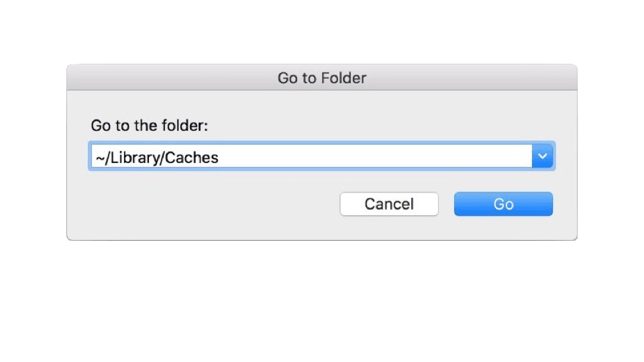Screen dimensions: 644x362
Task: Click the word "Folder" in the dialog title
Action: [x=343, y=78]
